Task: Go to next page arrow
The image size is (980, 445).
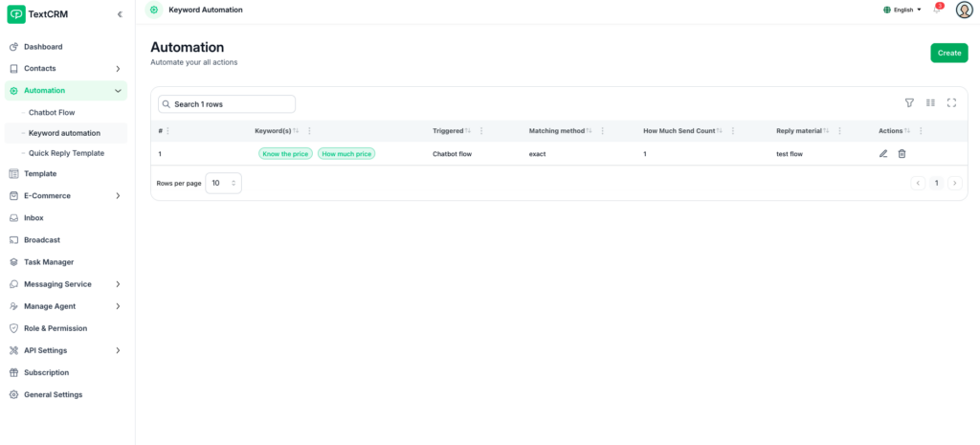Action: pyautogui.click(x=954, y=183)
